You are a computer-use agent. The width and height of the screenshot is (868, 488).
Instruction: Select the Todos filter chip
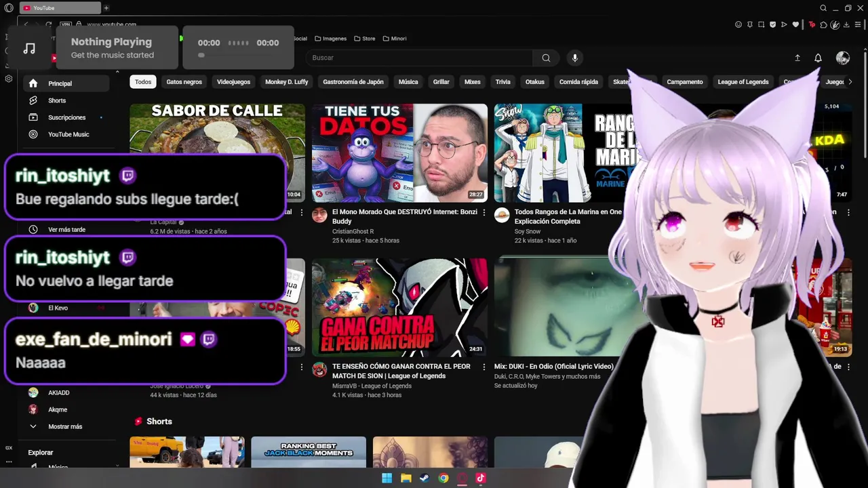pos(143,82)
